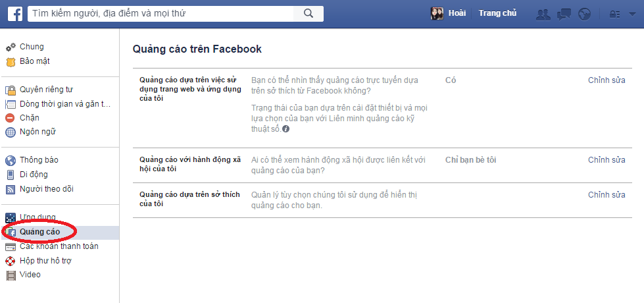The height and width of the screenshot is (303, 644).
Task: Click the Quảng cáo trên Facebook page title
Action: [197, 49]
